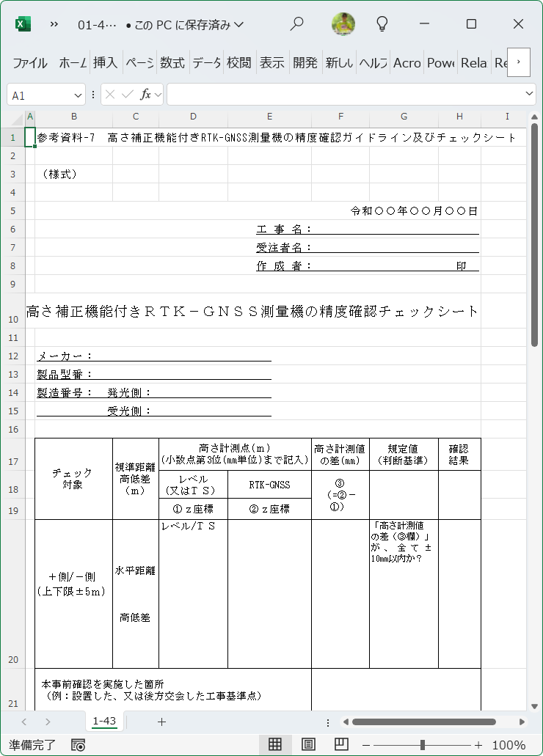This screenshot has width=543, height=756.
Task: Open the save status dropdown next to the file name
Action: (239, 25)
